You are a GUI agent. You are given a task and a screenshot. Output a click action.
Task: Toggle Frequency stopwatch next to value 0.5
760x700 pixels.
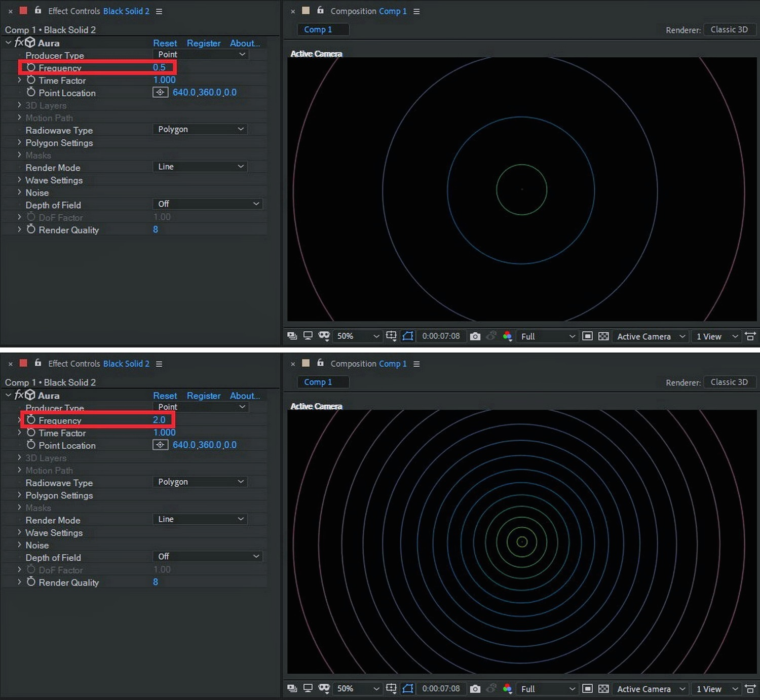pyautogui.click(x=31, y=67)
